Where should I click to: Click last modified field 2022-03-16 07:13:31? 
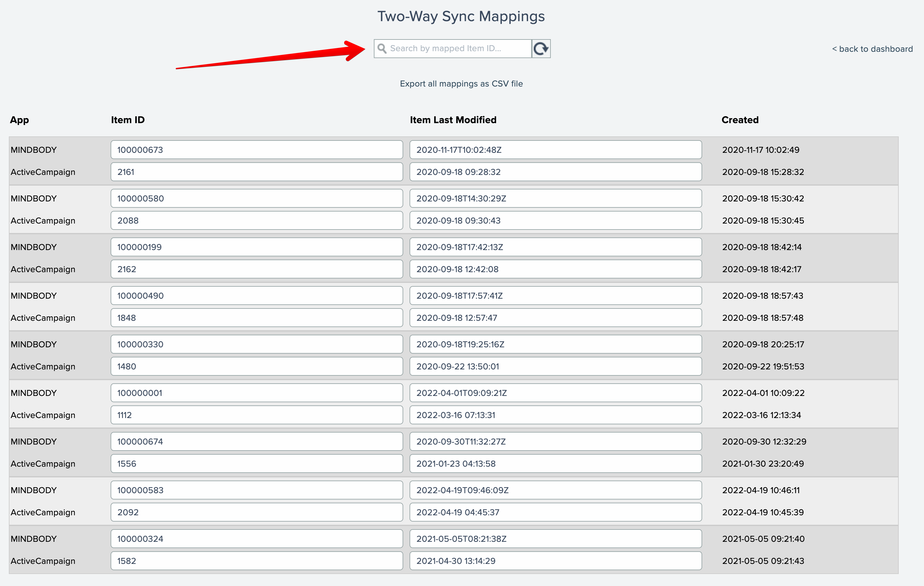[x=555, y=415]
